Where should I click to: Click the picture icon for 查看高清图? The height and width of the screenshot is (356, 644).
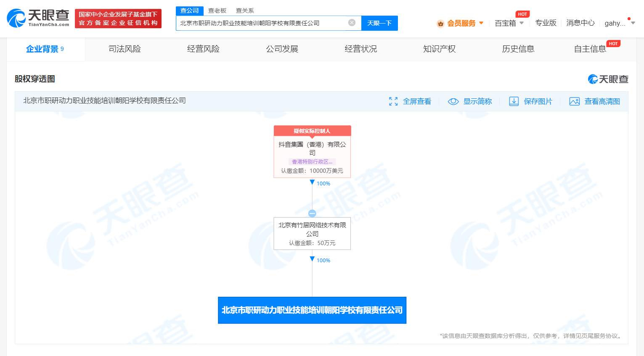[x=574, y=101]
